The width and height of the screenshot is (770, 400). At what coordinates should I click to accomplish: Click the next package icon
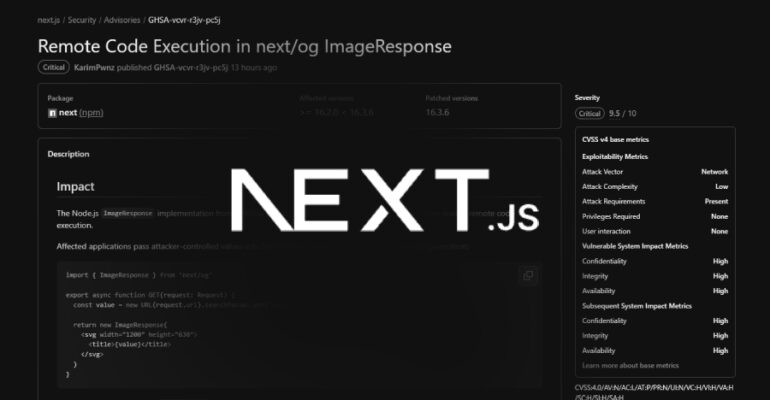pos(52,113)
